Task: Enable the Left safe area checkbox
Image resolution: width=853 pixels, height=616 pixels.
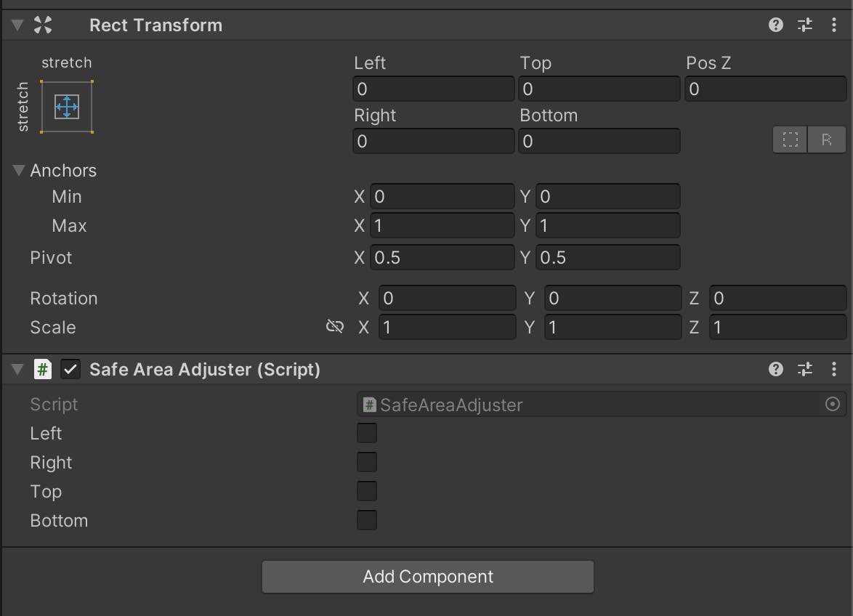Action: point(367,433)
